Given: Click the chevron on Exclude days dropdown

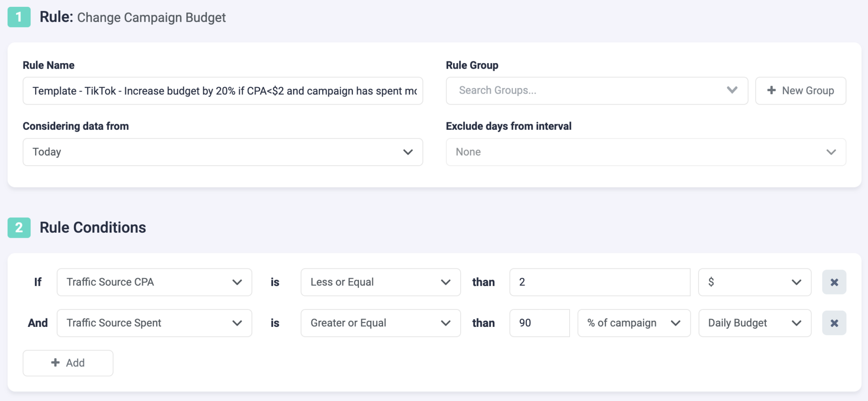Looking at the screenshot, I should click(830, 152).
